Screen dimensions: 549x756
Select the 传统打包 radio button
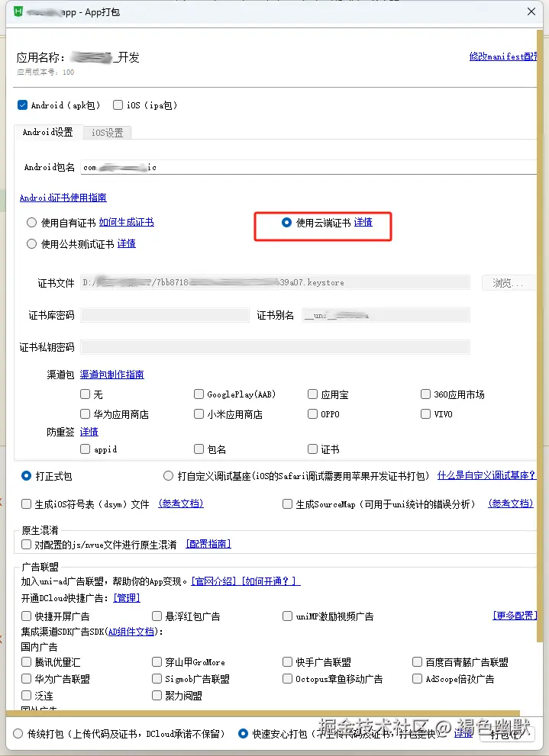tap(18, 734)
